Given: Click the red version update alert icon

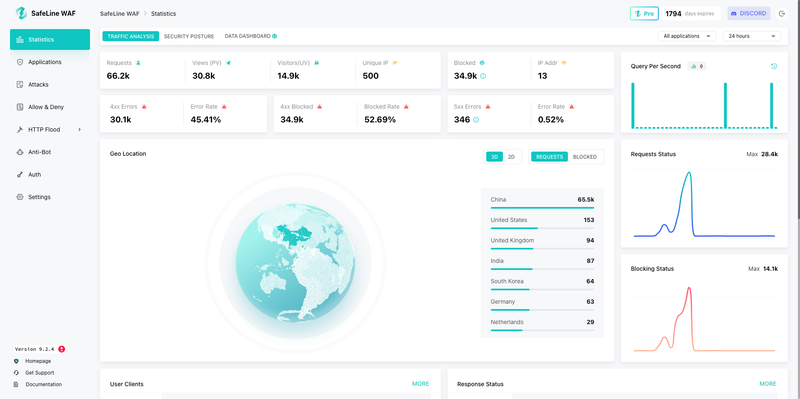Looking at the screenshot, I should pos(62,349).
